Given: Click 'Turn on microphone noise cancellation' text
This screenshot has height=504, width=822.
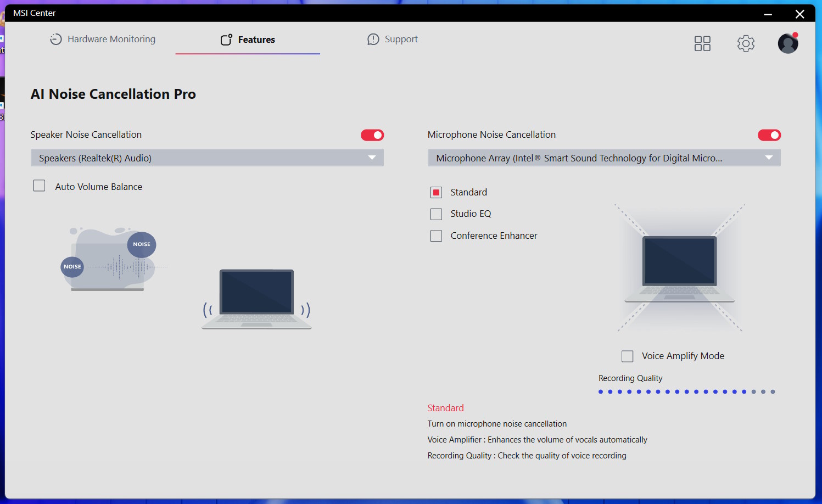Looking at the screenshot, I should (497, 424).
